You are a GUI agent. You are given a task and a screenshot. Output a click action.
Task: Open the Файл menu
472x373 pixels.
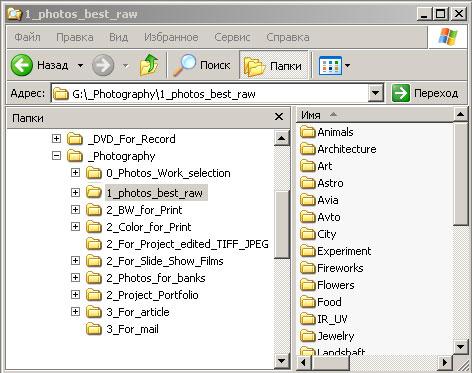click(x=27, y=37)
